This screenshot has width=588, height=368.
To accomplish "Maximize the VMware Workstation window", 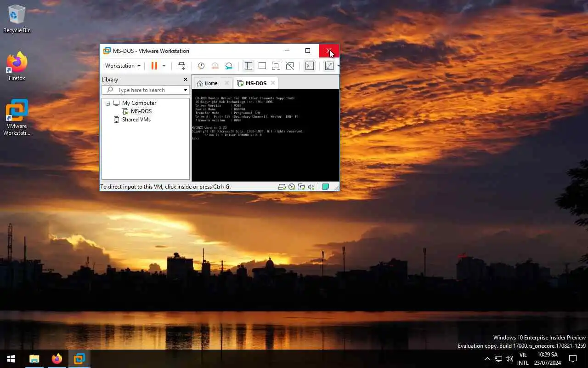I will (x=308, y=51).
